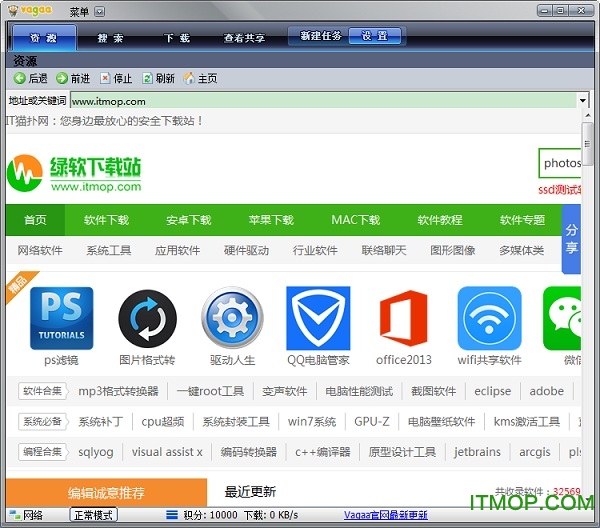Select the wifi共享软件 icon
Image resolution: width=600 pixels, height=528 pixels.
pos(489,318)
